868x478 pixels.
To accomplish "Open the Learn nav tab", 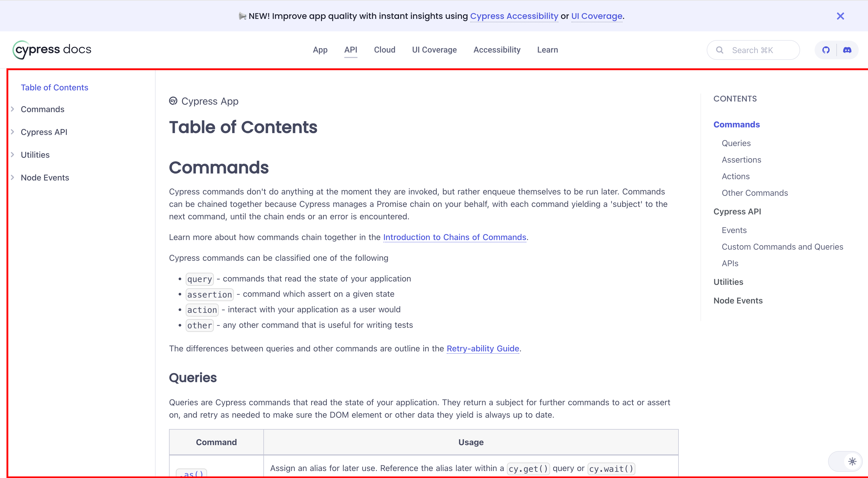I will (548, 50).
